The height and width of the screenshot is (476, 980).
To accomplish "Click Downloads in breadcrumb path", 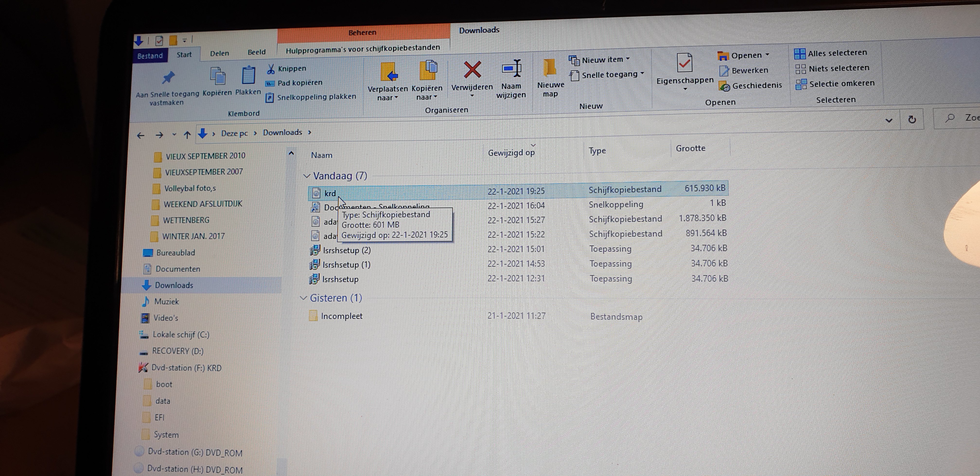I will pyautogui.click(x=283, y=132).
